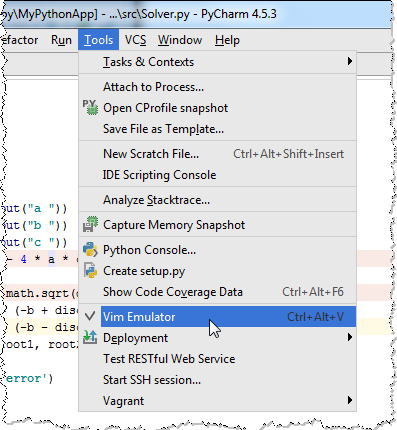Select New Scratch File...
This screenshot has width=397, height=430.
pos(217,154)
